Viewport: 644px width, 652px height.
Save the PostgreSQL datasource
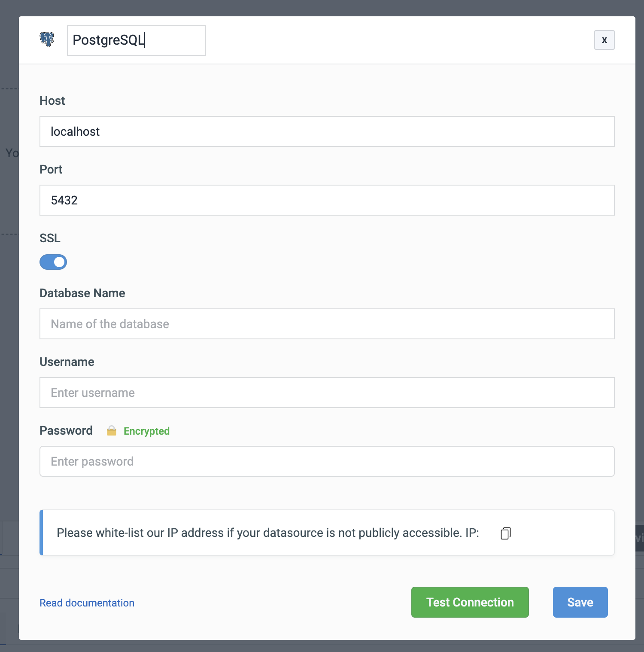pyautogui.click(x=580, y=602)
